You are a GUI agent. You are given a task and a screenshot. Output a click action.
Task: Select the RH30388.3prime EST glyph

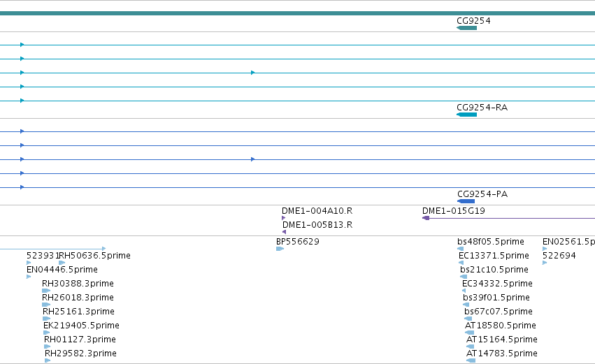click(x=46, y=291)
